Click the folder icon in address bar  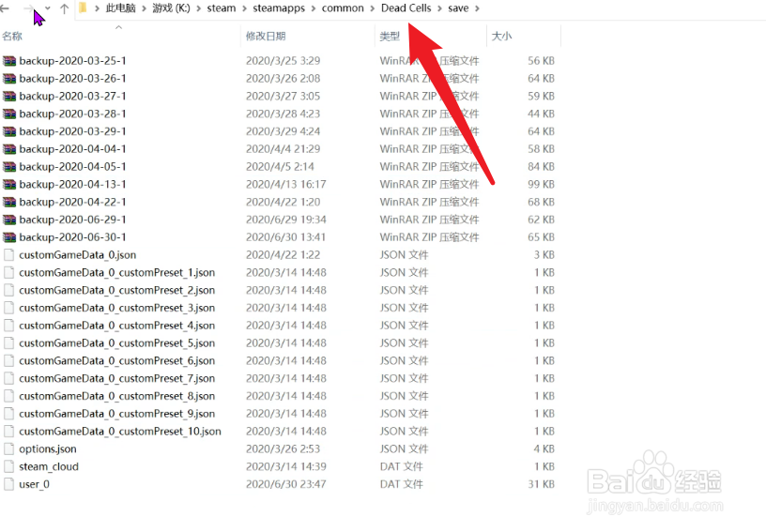83,8
